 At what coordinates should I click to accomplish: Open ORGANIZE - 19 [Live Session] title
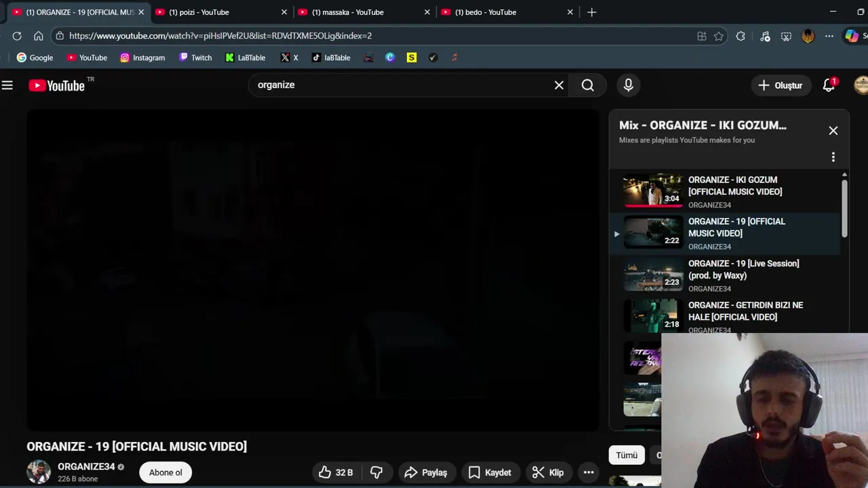tap(743, 270)
